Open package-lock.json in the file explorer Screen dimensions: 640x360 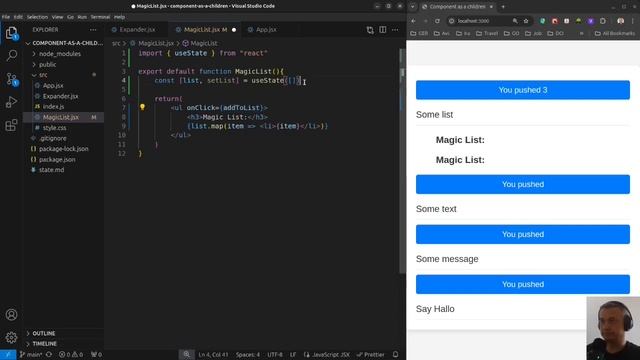click(64, 149)
